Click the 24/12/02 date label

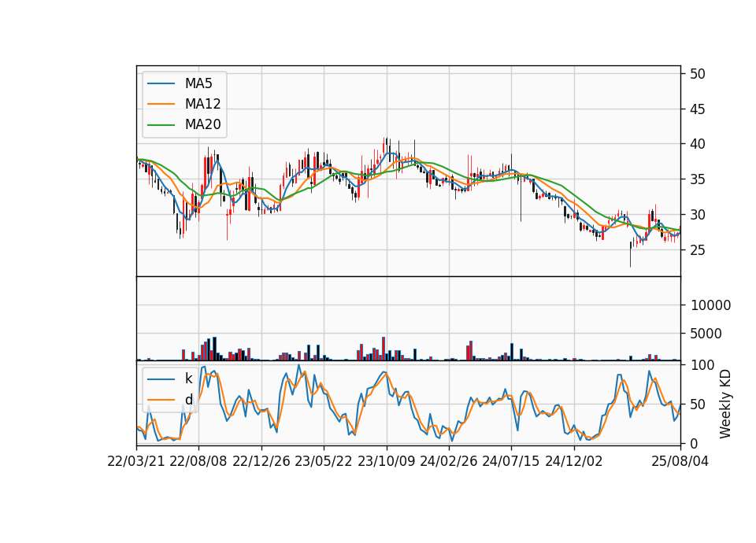[574, 461]
